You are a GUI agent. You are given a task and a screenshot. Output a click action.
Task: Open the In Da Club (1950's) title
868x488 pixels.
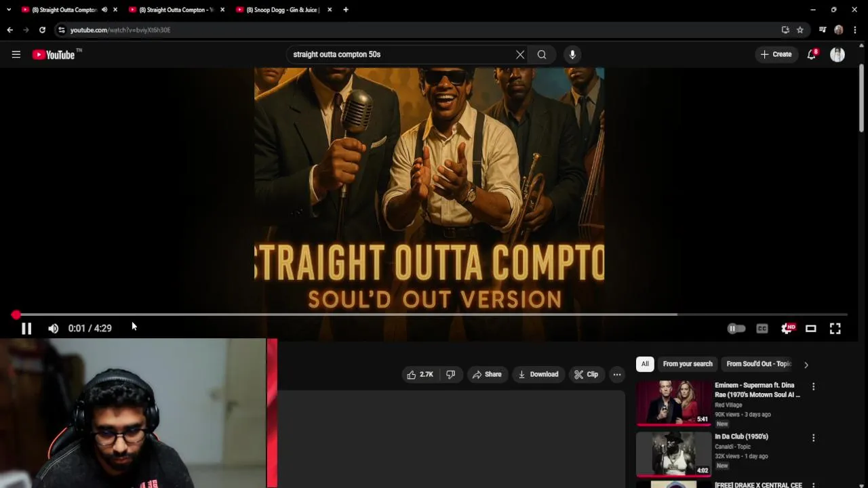(741, 436)
